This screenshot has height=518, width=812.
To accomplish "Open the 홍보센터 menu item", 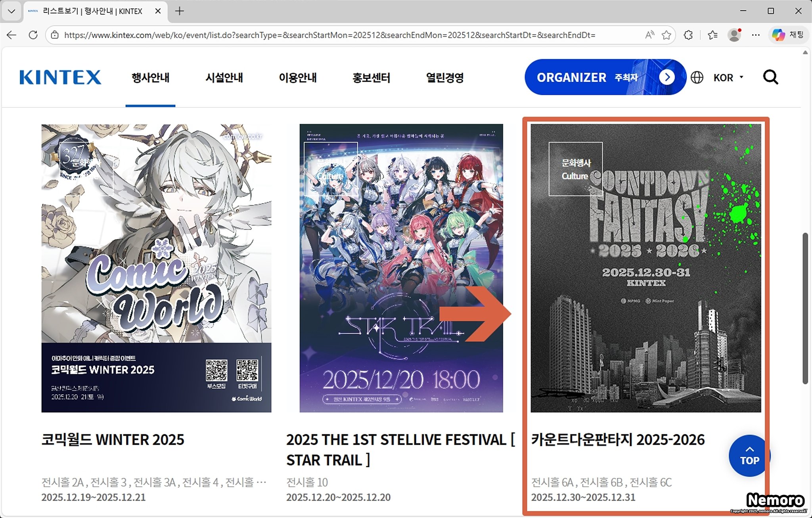I will (x=371, y=78).
